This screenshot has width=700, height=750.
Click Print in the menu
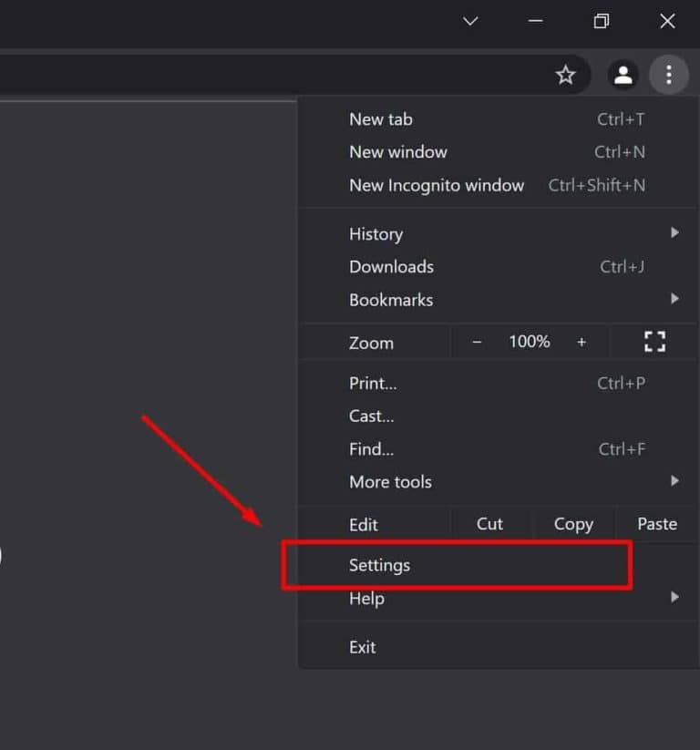click(x=373, y=383)
